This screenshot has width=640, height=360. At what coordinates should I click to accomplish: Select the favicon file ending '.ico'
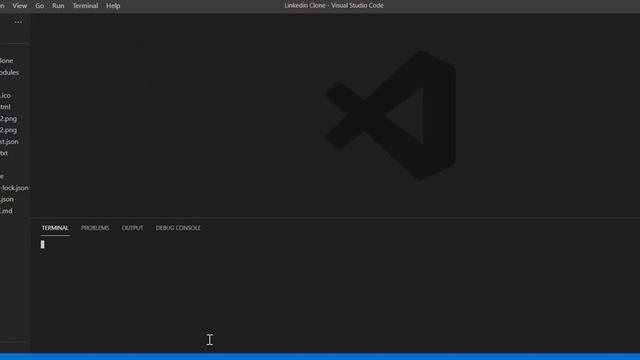(6, 95)
